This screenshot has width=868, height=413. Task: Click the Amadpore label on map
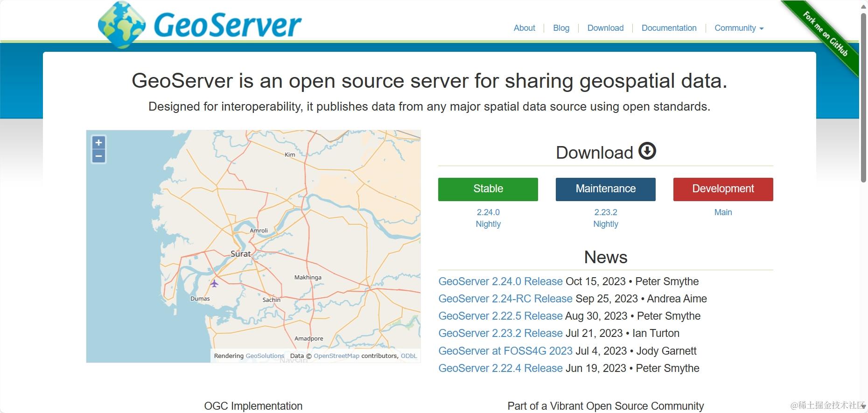[x=308, y=338]
